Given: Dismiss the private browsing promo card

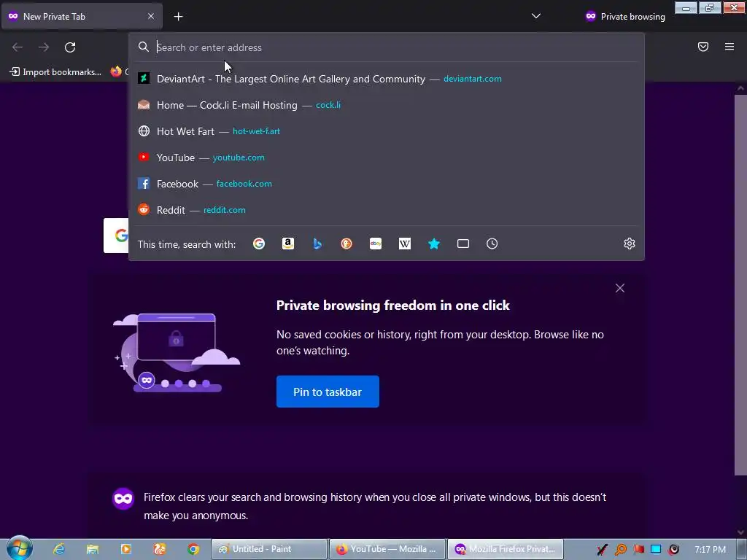Looking at the screenshot, I should (620, 288).
